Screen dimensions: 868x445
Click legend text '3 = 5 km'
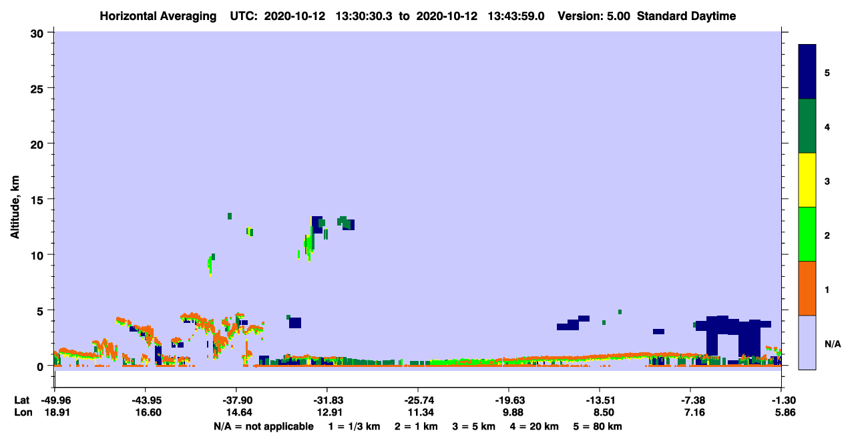pos(475,426)
